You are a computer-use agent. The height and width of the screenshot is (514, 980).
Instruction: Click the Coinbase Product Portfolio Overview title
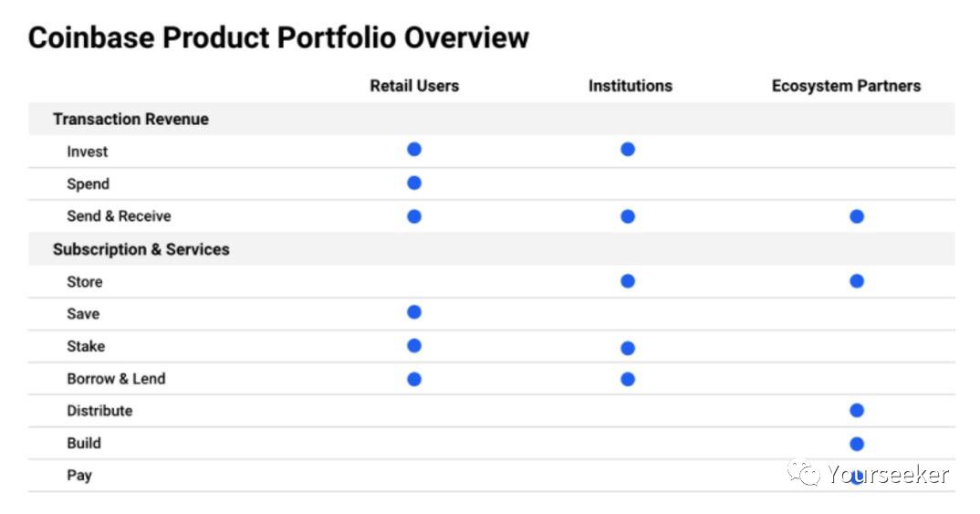pos(278,37)
